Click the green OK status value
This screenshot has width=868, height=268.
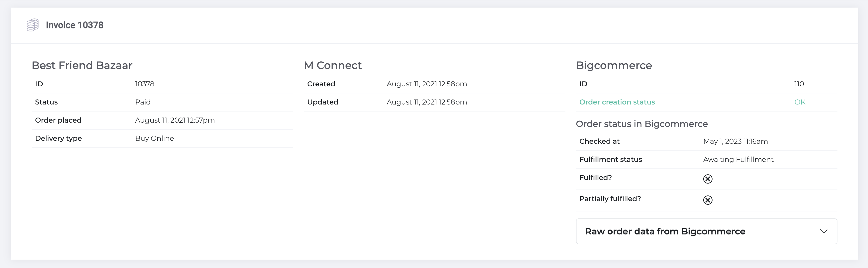pyautogui.click(x=800, y=102)
